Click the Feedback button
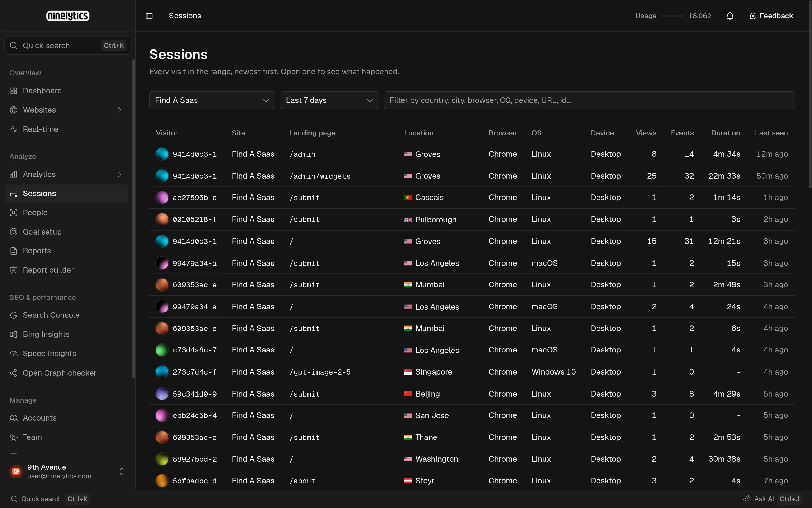This screenshot has width=812, height=508. pos(771,16)
